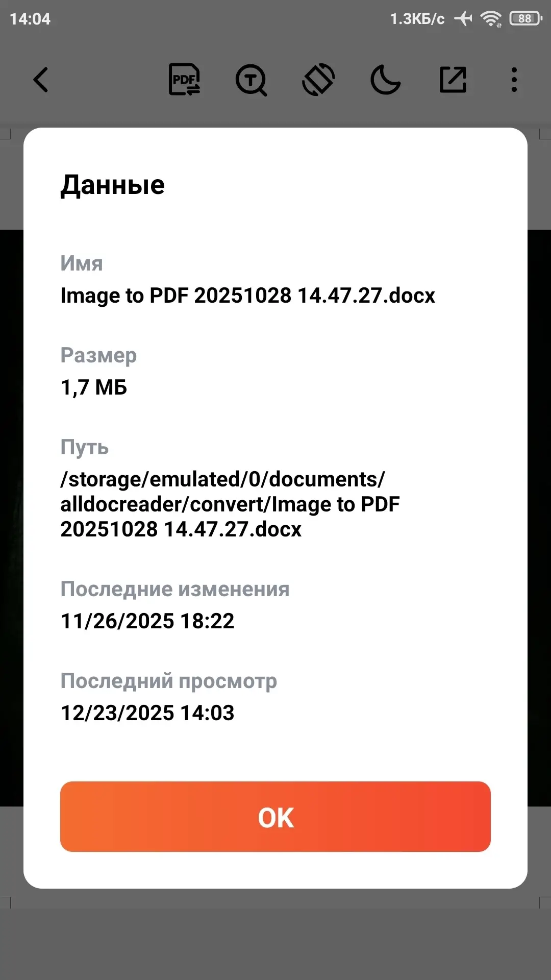Image resolution: width=551 pixels, height=980 pixels.
Task: Tap the Wi-Fi status icon
Action: pyautogui.click(x=491, y=19)
